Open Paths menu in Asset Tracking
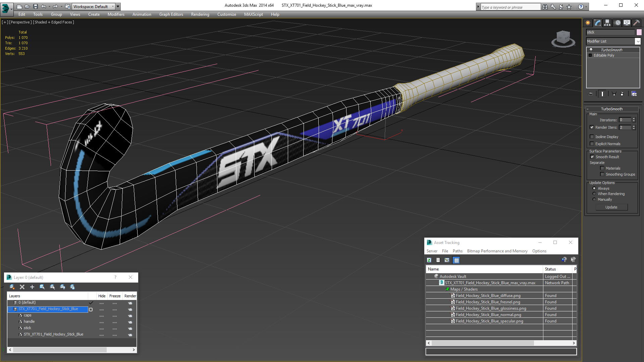The image size is (644, 362). (x=458, y=251)
